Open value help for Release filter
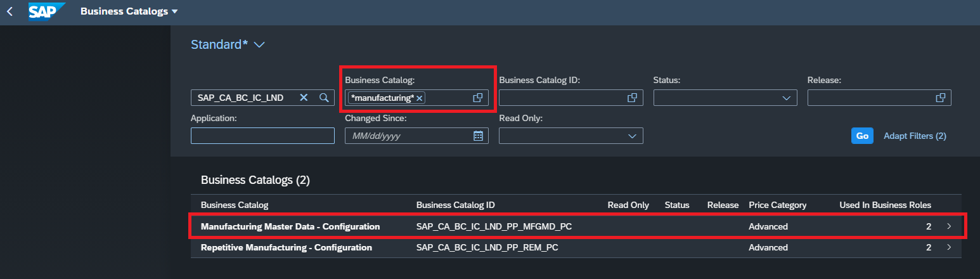The image size is (980, 279). click(x=941, y=98)
